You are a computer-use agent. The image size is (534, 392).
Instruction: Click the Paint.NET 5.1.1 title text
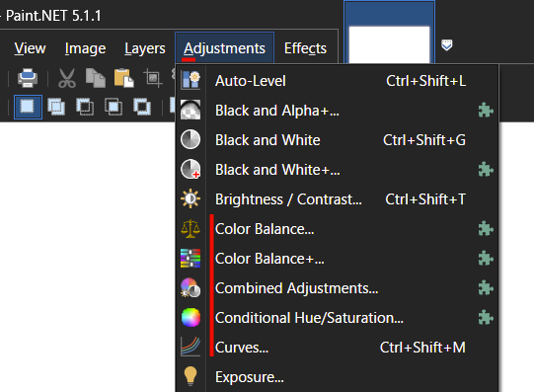[x=53, y=16]
